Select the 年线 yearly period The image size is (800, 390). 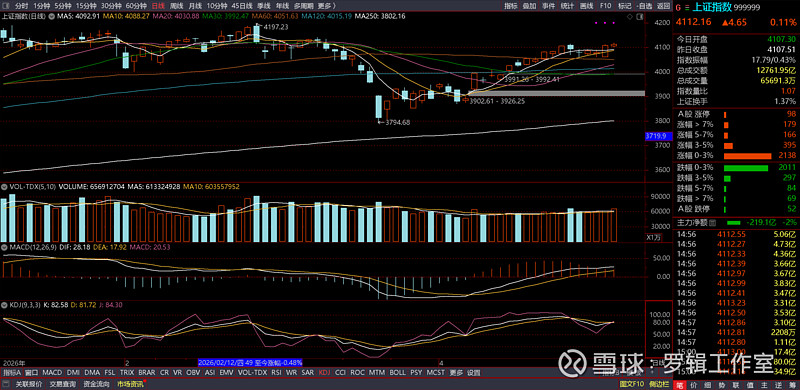coord(282,6)
